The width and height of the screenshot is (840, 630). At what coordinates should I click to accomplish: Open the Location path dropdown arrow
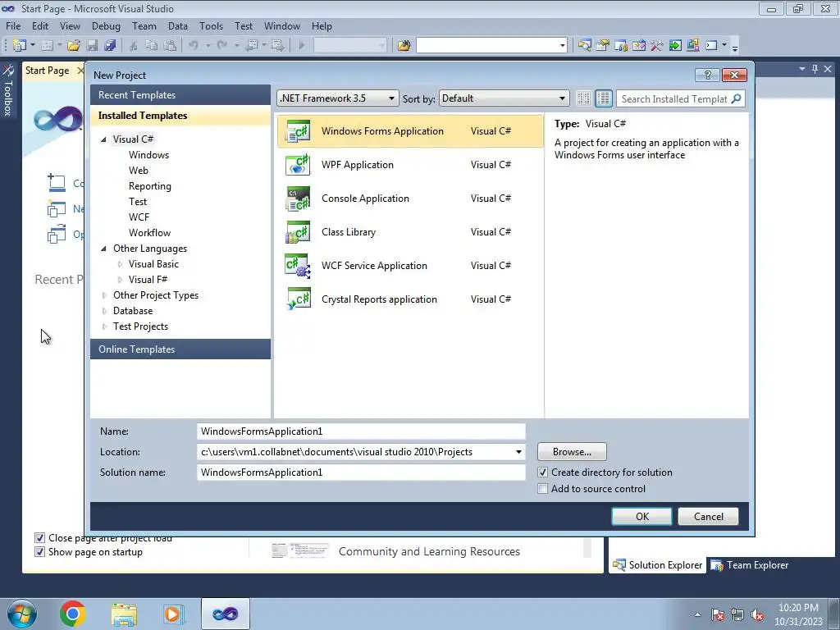coord(518,452)
